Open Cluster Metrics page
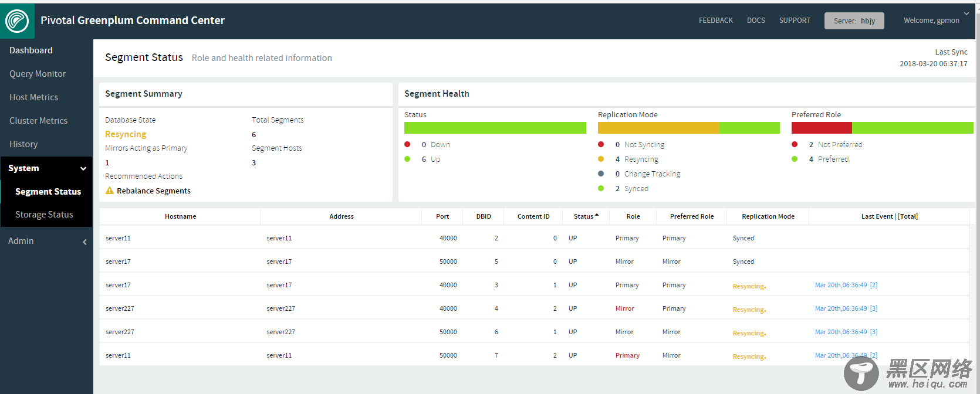 pos(39,121)
